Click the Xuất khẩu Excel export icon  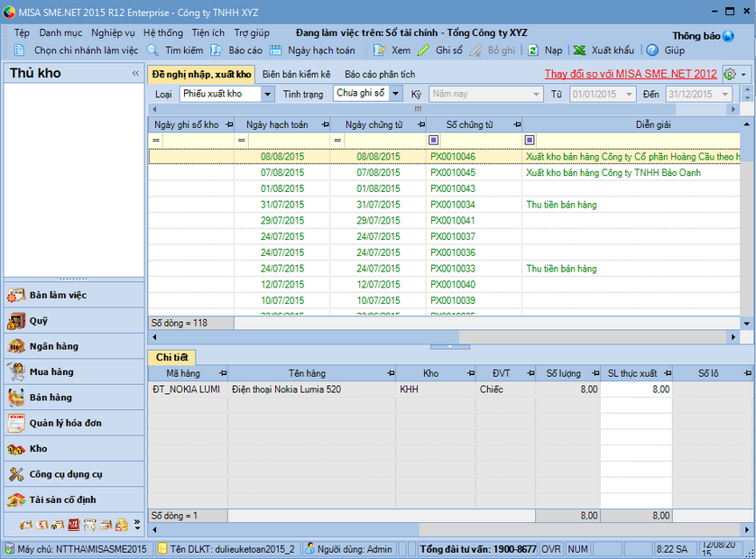coord(579,50)
